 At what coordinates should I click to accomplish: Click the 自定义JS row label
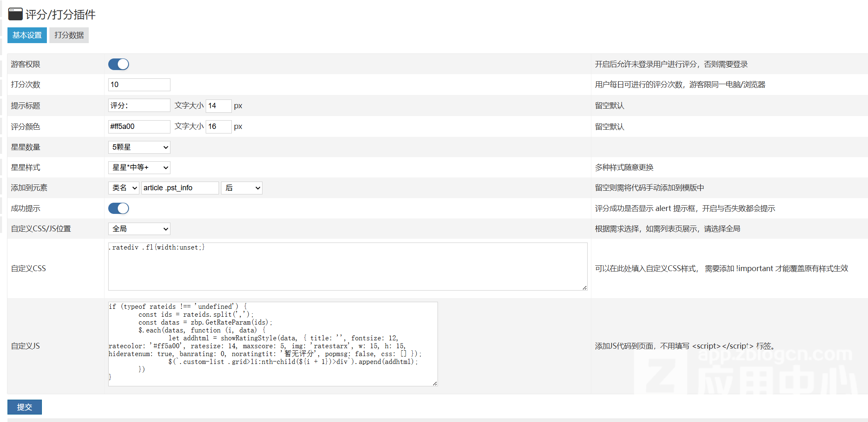click(25, 346)
